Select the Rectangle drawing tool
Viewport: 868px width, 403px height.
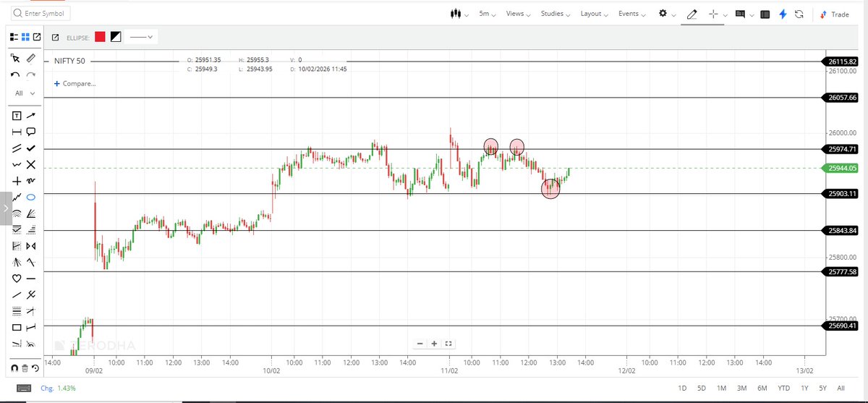click(17, 328)
